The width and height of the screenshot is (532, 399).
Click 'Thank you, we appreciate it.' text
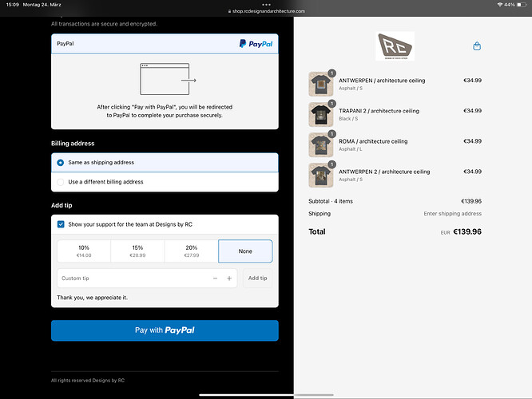point(93,298)
